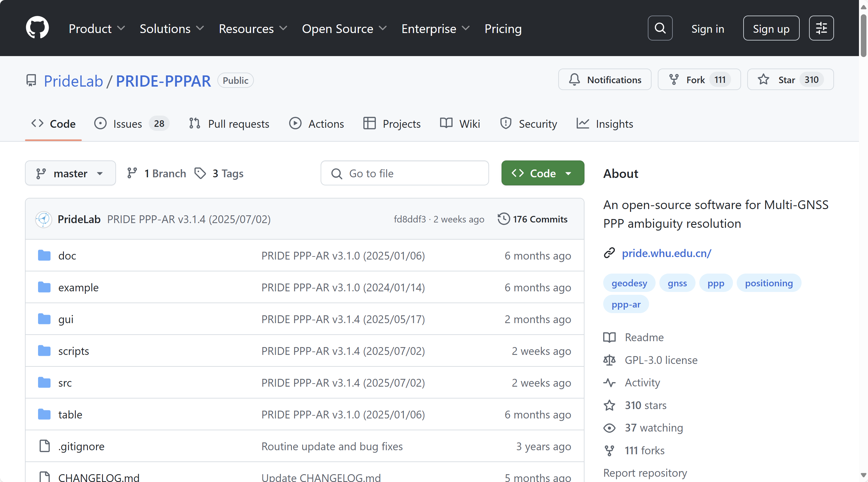Switch to the Code tab

point(53,124)
